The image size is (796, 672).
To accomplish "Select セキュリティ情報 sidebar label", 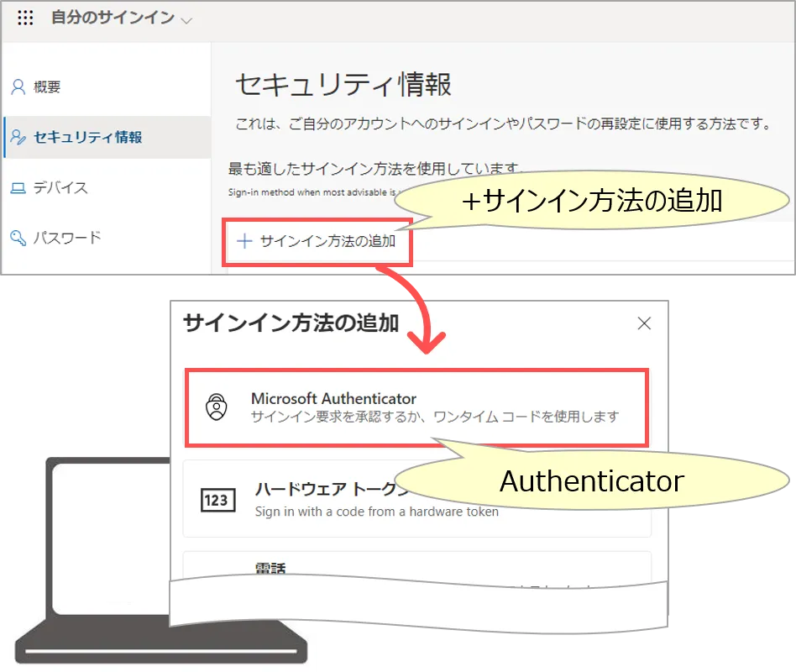I will [x=88, y=138].
